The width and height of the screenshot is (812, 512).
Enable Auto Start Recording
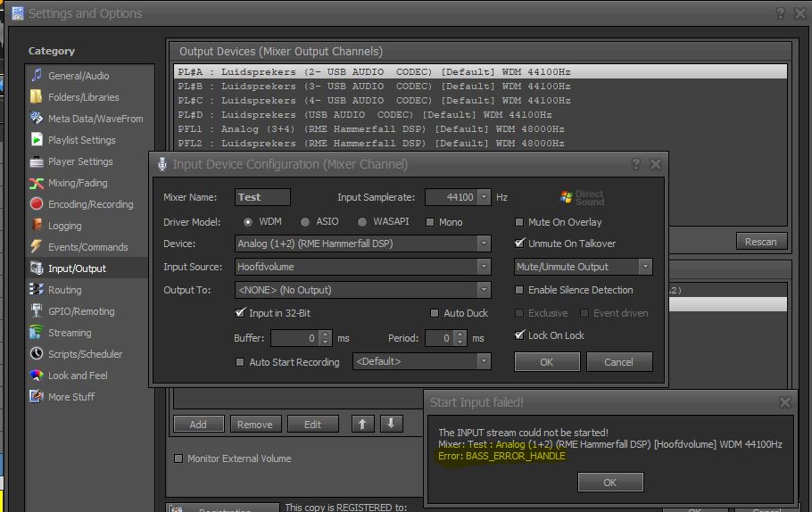(x=240, y=362)
